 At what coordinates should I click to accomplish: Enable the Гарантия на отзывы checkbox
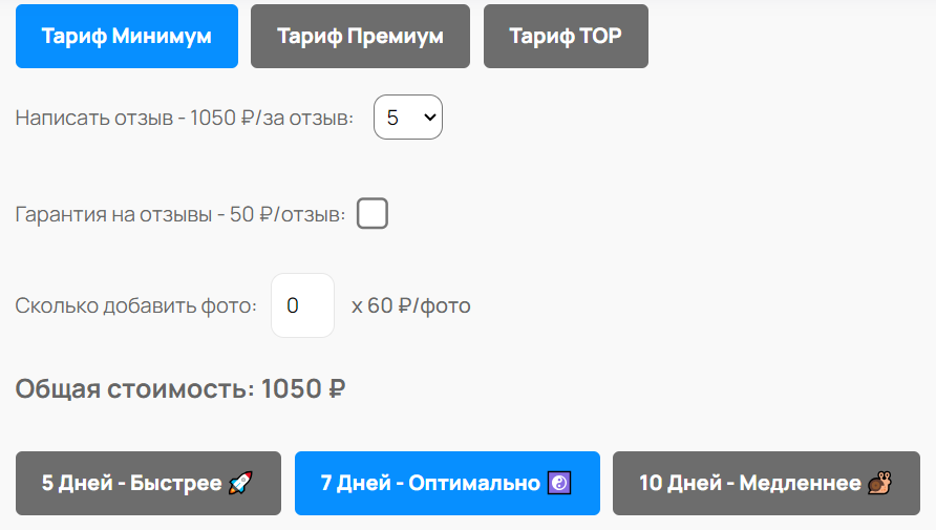[x=372, y=214]
